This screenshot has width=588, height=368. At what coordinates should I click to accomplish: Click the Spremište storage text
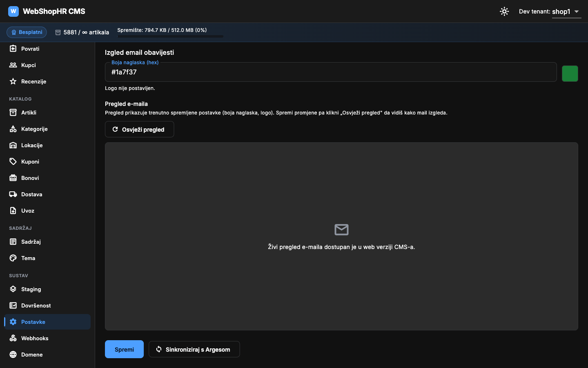[162, 30]
